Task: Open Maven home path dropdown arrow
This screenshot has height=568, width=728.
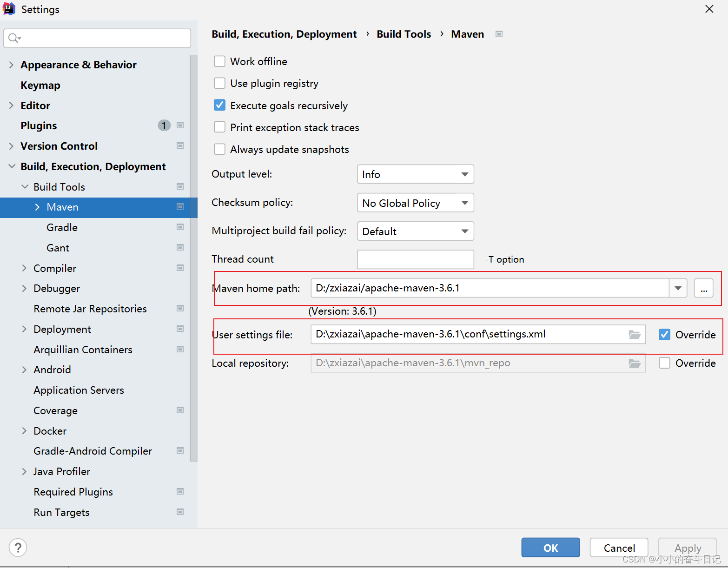Action: [x=678, y=288]
